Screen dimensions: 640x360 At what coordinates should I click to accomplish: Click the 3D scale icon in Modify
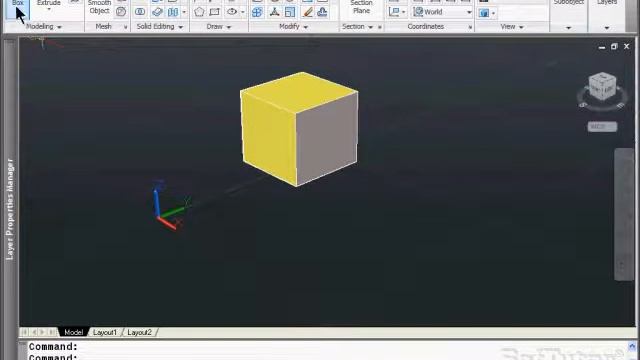coord(290,12)
